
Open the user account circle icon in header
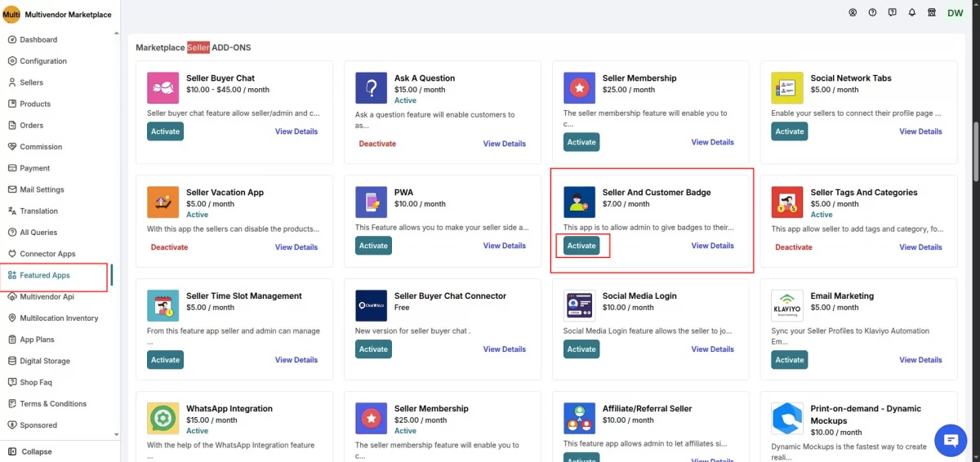[x=853, y=12]
